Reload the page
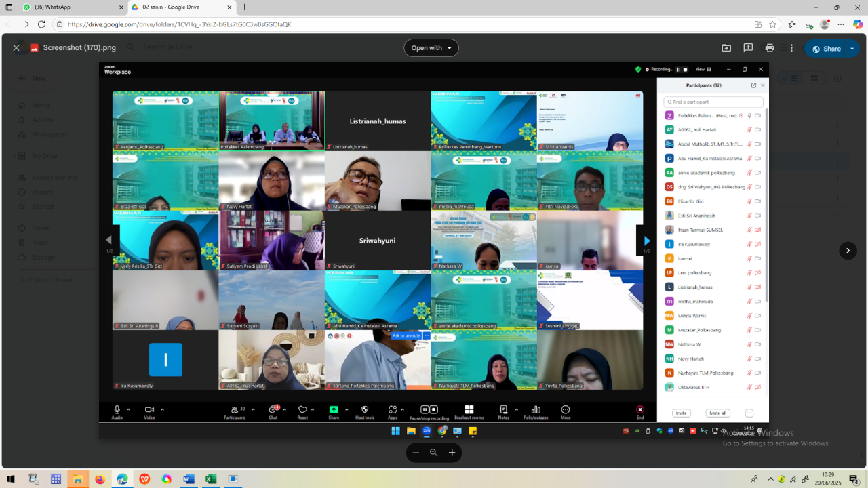The height and width of the screenshot is (488, 868). point(41,24)
